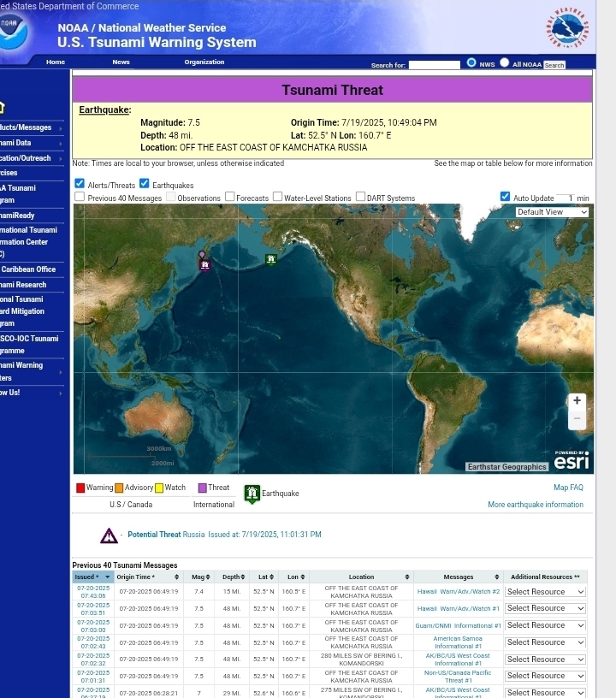616x698 pixels.
Task: Click the Potential Threat warning triangle icon
Action: click(x=109, y=535)
